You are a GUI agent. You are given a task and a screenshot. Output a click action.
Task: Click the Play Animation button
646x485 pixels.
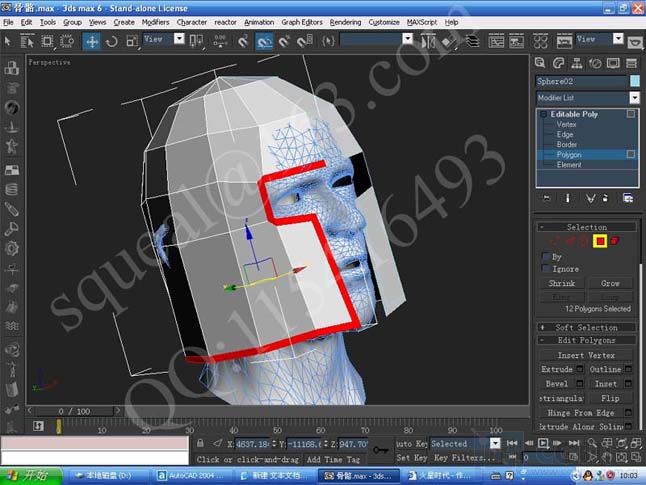[x=543, y=443]
